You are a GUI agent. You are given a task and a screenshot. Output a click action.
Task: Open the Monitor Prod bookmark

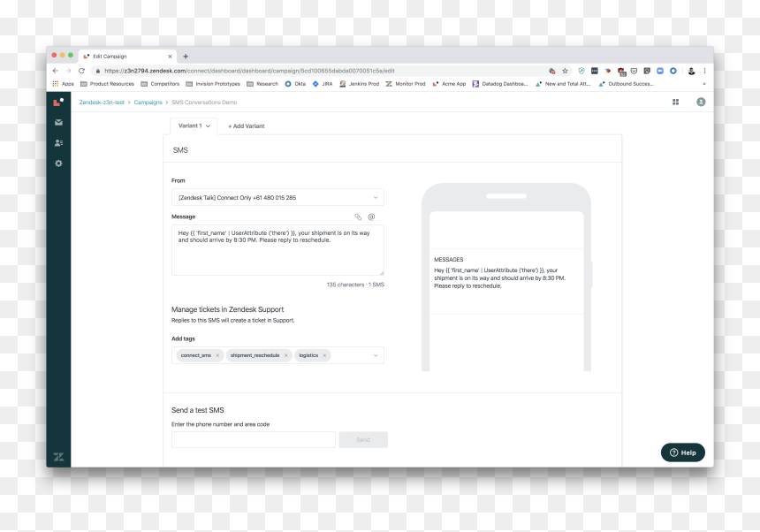coord(406,84)
